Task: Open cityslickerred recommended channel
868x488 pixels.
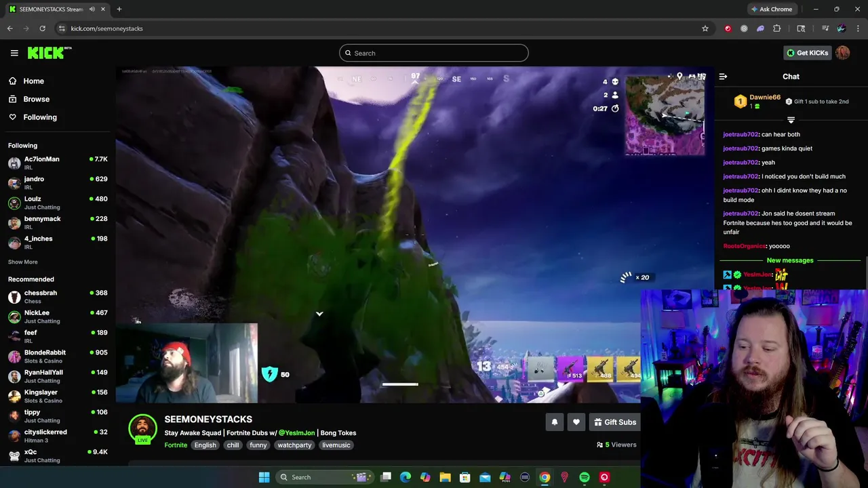Action: click(58, 436)
